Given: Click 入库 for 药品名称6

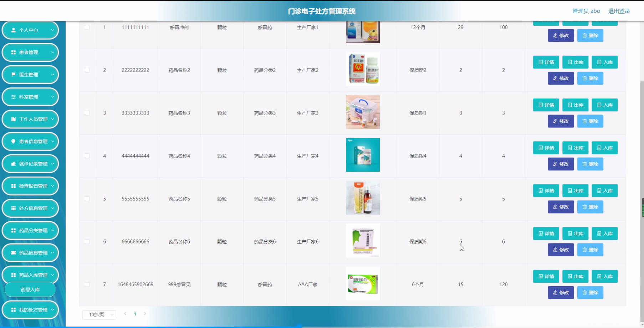Looking at the screenshot, I should tap(605, 233).
